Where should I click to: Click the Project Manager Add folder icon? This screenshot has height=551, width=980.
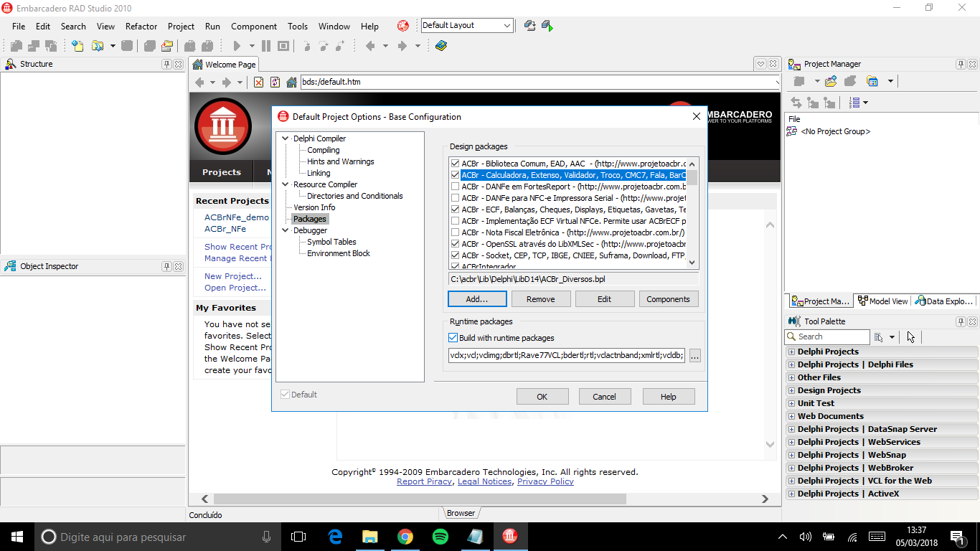click(x=831, y=81)
